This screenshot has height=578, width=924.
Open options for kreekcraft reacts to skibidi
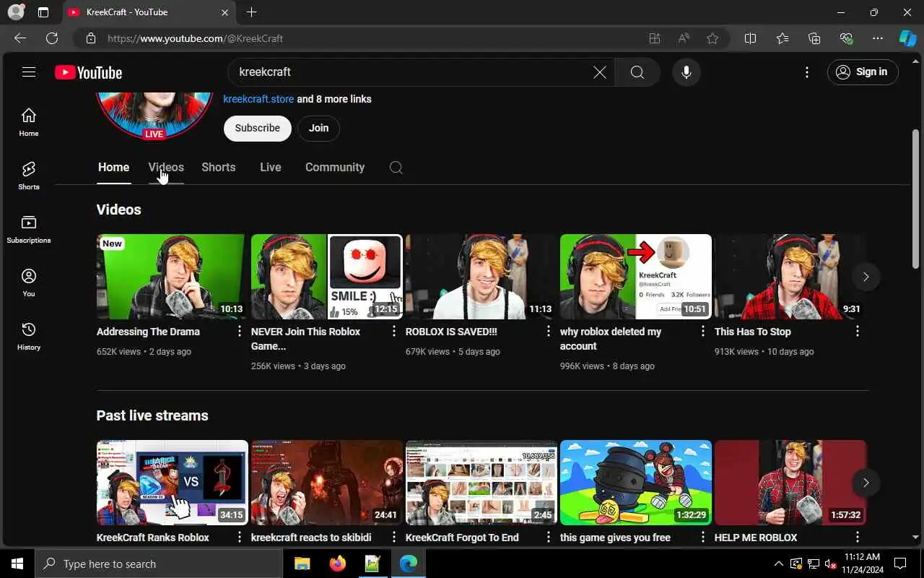tap(394, 538)
